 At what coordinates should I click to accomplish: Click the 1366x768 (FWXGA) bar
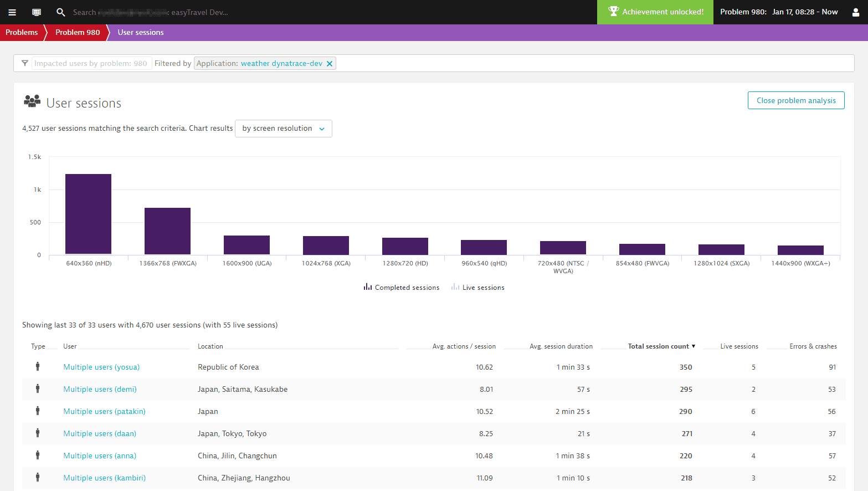pos(167,231)
